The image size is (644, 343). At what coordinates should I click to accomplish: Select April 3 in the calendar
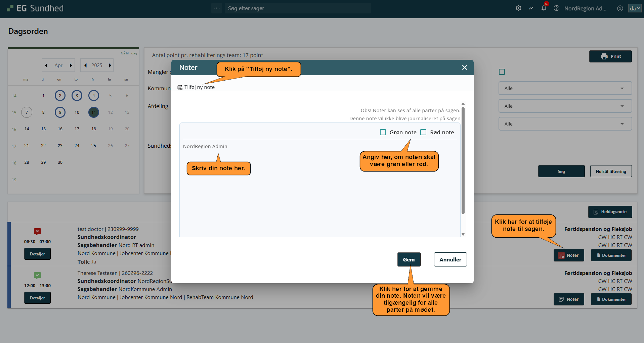pos(77,96)
